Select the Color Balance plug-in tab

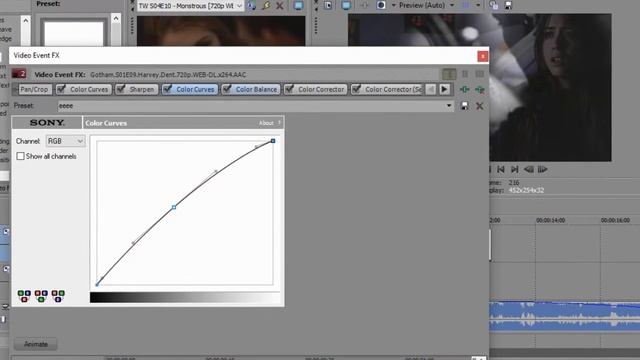(x=256, y=89)
